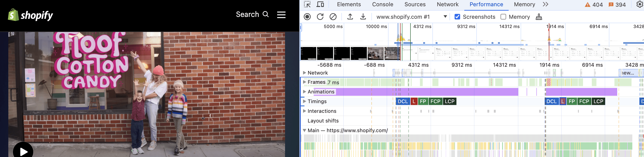Toggle the device toolbar icon
This screenshot has height=157, width=644.
(320, 4)
